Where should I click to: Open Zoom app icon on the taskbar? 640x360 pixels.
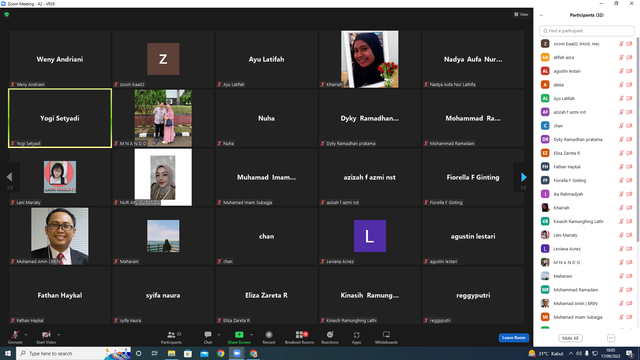coord(237,353)
